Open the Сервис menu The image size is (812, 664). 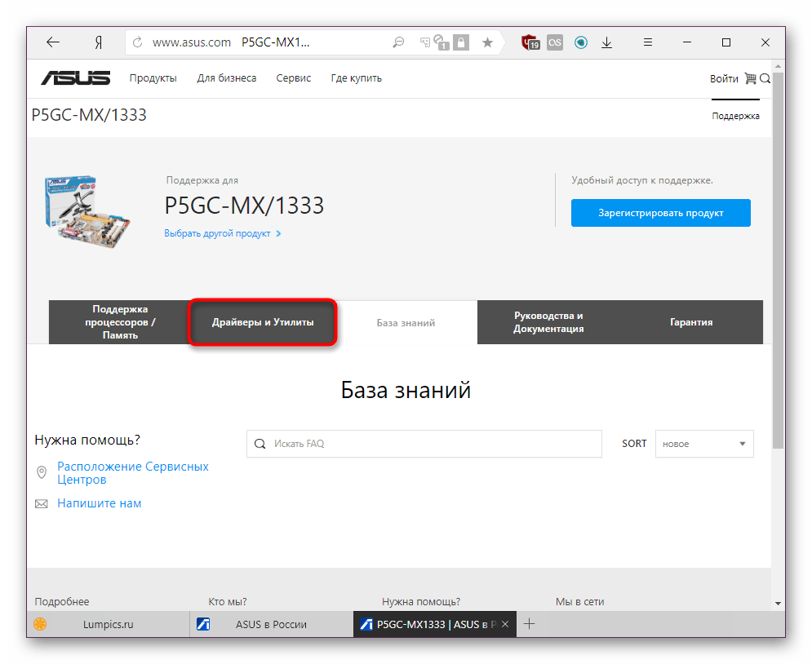tap(293, 78)
